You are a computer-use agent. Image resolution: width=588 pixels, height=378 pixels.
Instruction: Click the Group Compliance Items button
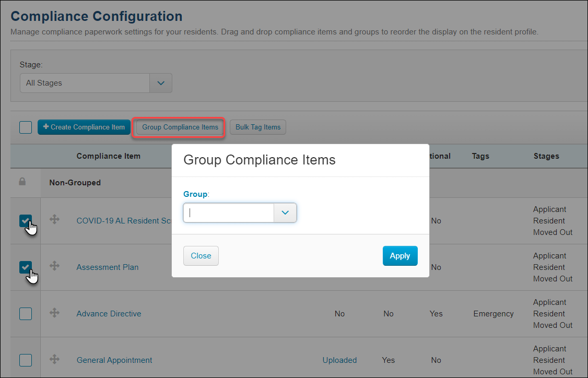tap(180, 127)
